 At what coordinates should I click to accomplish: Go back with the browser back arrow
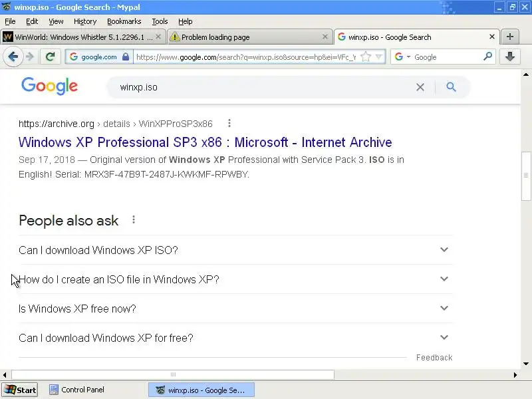tap(13, 57)
